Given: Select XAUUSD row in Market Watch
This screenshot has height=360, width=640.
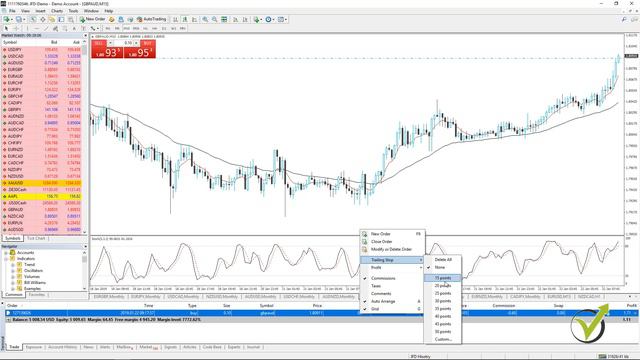Looking at the screenshot, I should point(42,183).
